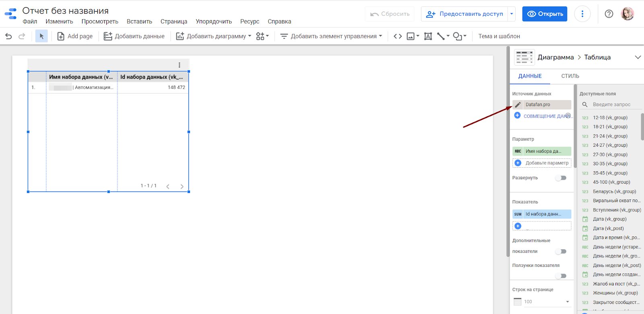Enable Дополнительные показатели toggle
Screen dimensions: 644x314
[x=561, y=252]
